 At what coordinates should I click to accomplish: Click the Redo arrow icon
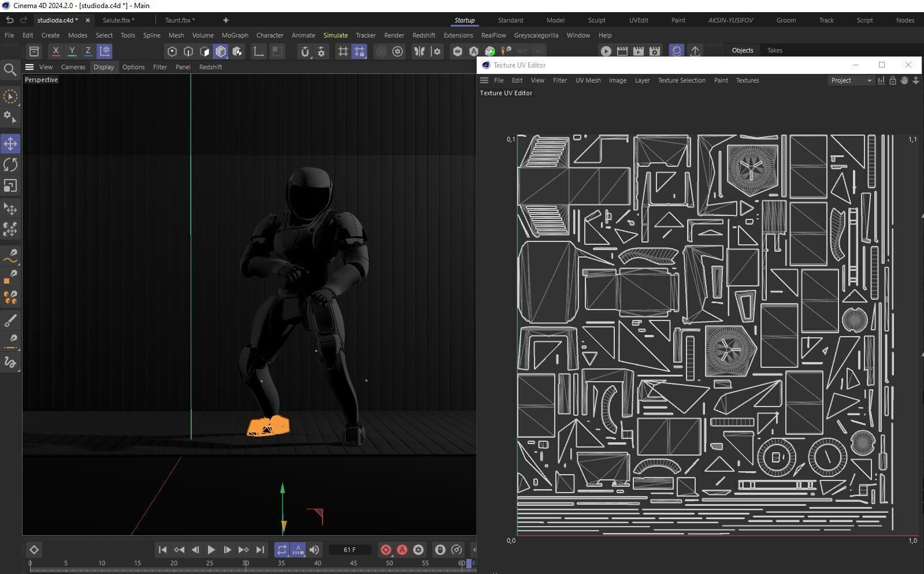click(x=24, y=20)
